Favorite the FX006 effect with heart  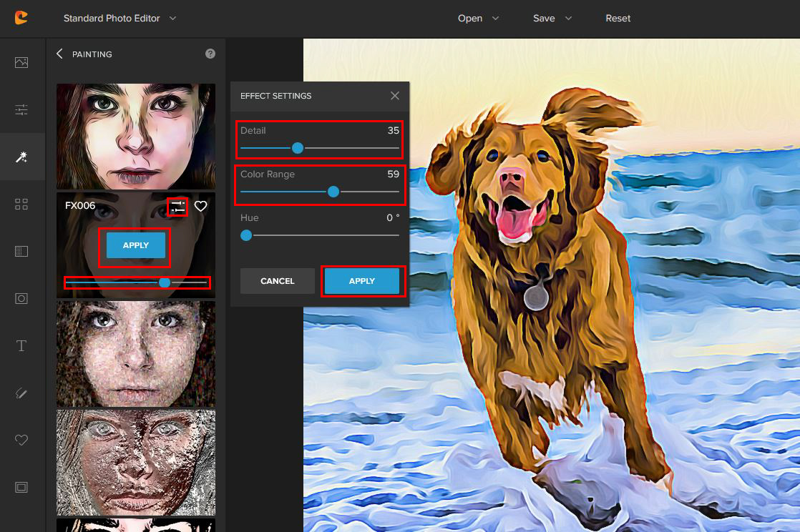pos(201,206)
